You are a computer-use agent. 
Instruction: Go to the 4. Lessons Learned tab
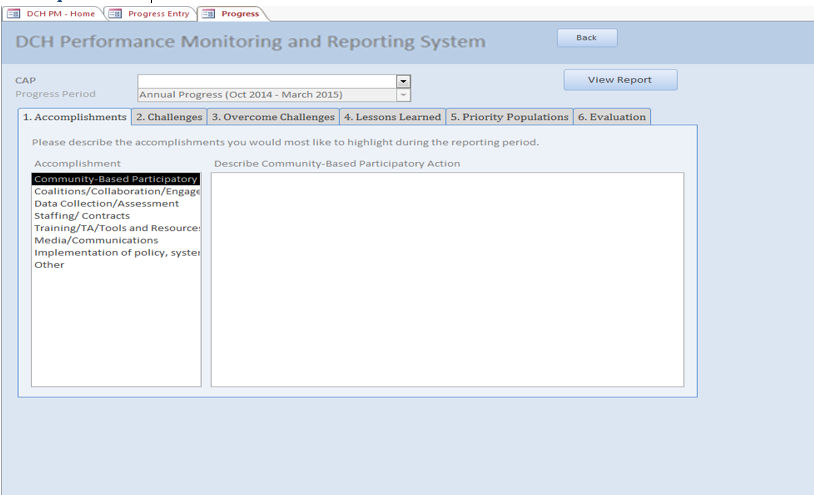392,117
